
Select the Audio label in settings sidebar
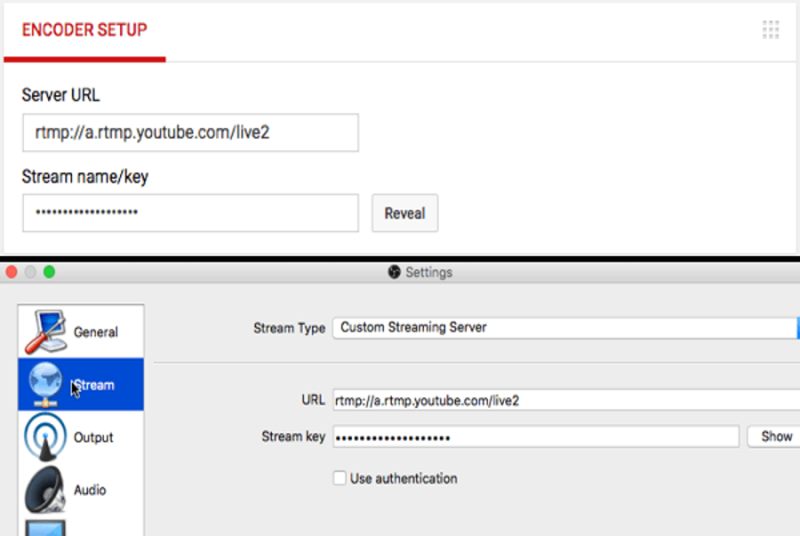[90, 490]
